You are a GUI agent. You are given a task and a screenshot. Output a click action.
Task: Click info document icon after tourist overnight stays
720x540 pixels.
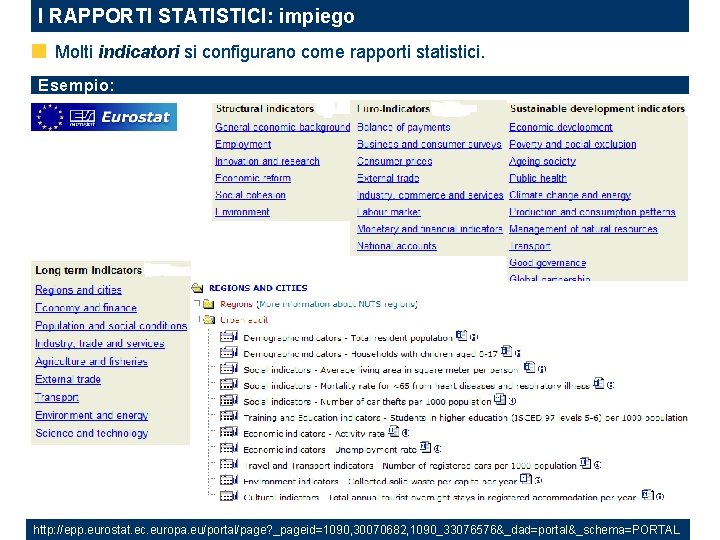pos(647,495)
